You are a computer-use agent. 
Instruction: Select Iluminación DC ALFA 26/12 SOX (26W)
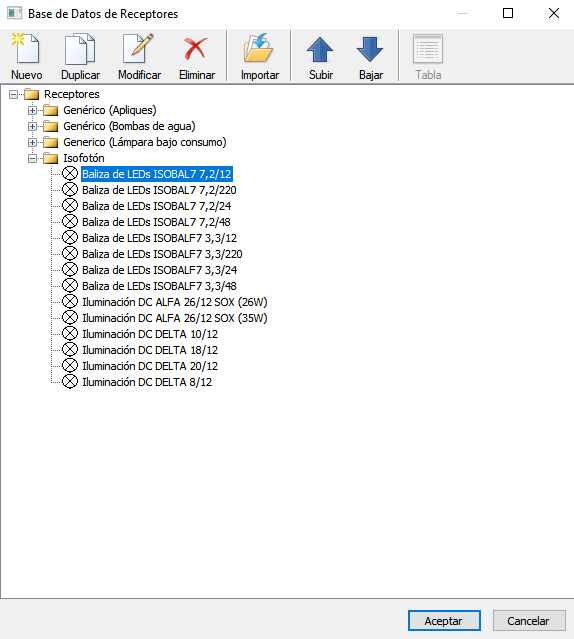click(175, 302)
